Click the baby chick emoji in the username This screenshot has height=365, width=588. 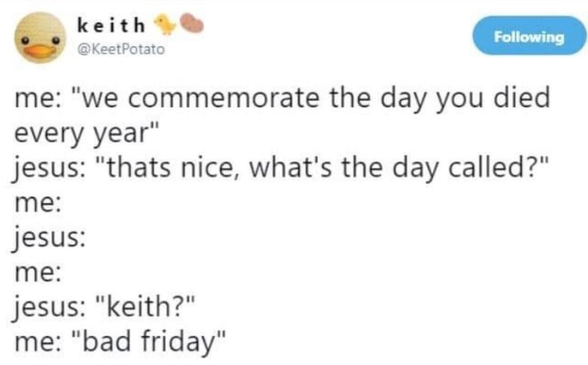pyautogui.click(x=162, y=24)
